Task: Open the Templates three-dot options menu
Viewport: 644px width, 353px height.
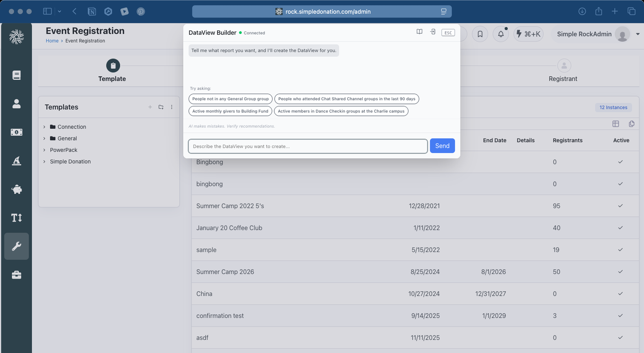Action: coord(172,107)
